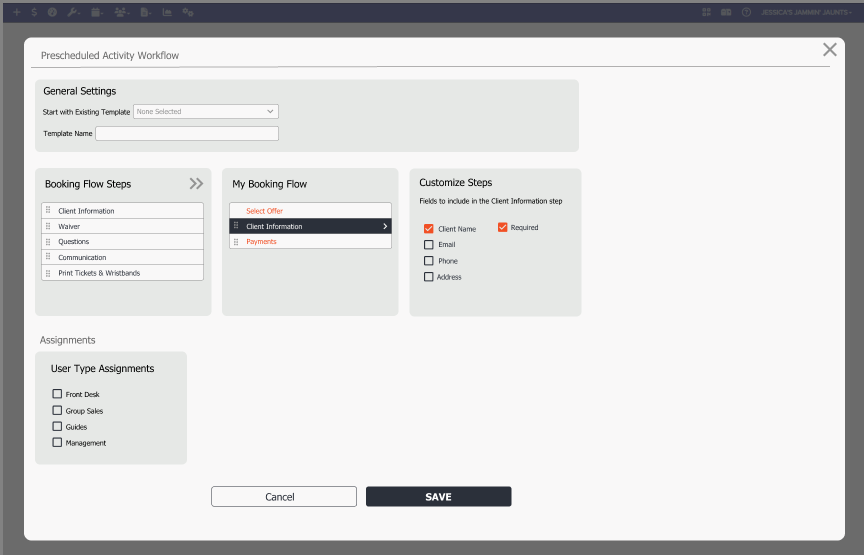
Task: Enable the Phone field checkbox
Action: (429, 261)
